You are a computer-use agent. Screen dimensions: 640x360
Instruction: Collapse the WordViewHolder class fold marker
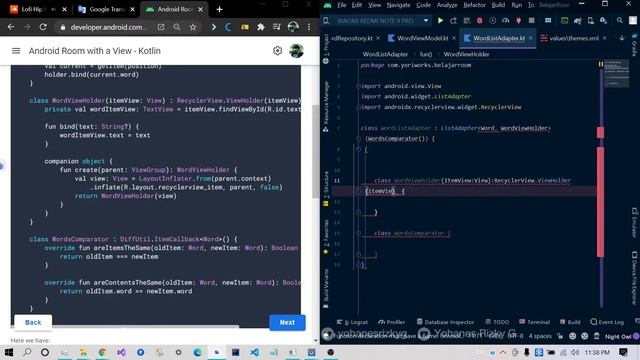[358, 191]
